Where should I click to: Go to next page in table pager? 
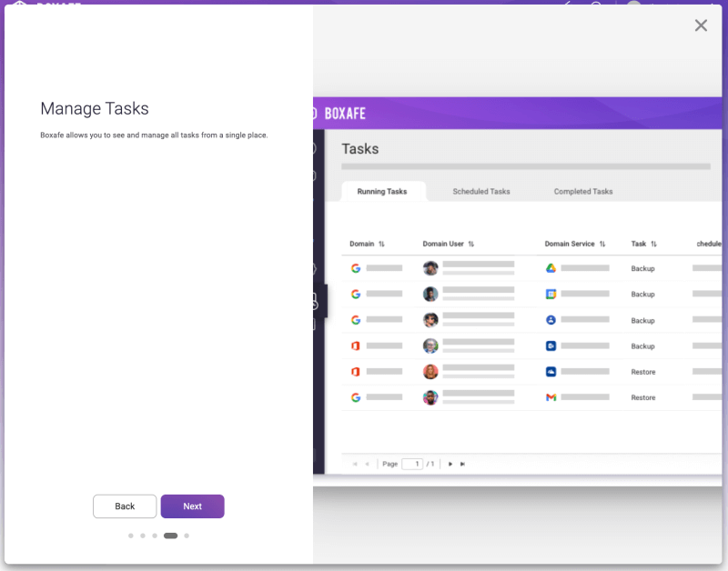click(450, 464)
